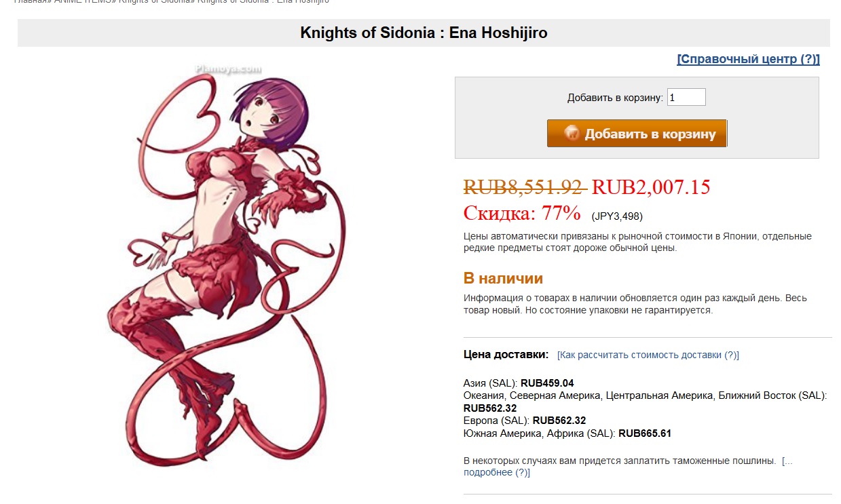This screenshot has width=841, height=504.
Task: Click the (JPY3,498) yen price
Action: pyautogui.click(x=617, y=216)
